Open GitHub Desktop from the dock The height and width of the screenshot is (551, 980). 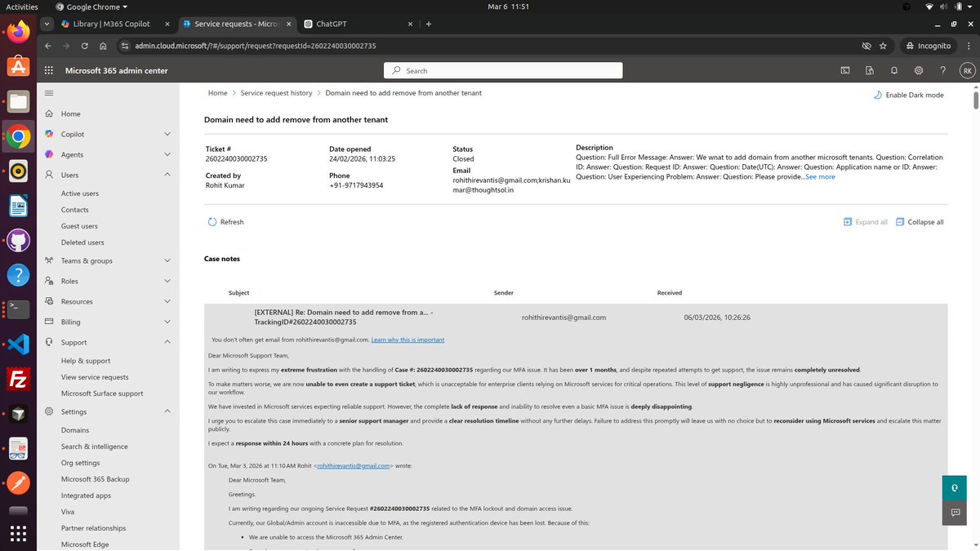coord(18,240)
